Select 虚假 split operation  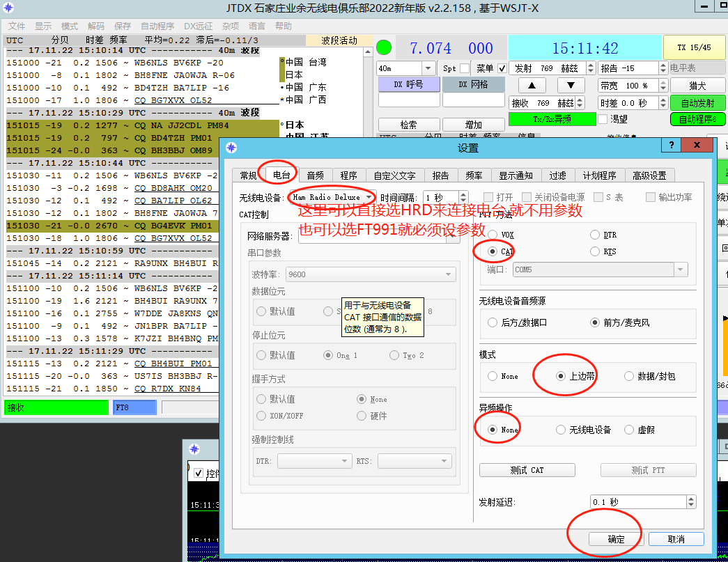pyautogui.click(x=629, y=430)
